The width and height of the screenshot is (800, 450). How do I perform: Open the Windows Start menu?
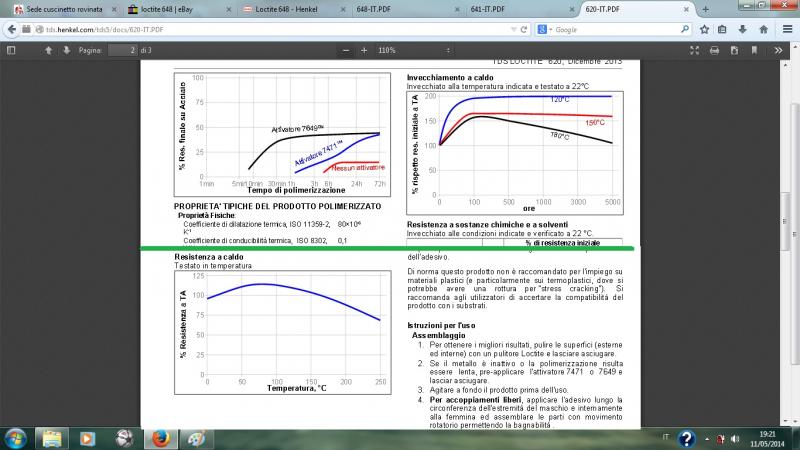click(x=15, y=439)
